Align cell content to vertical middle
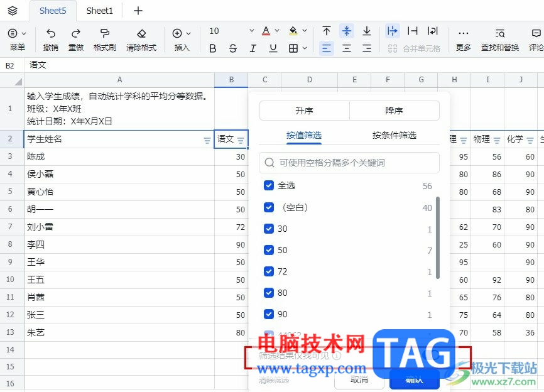 point(347,31)
